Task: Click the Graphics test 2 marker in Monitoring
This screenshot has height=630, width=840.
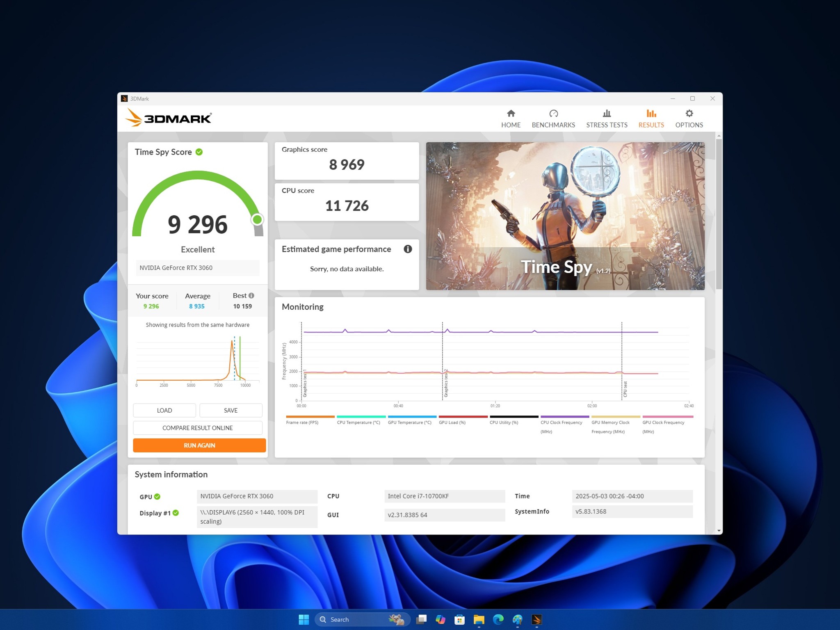Action: (446, 383)
